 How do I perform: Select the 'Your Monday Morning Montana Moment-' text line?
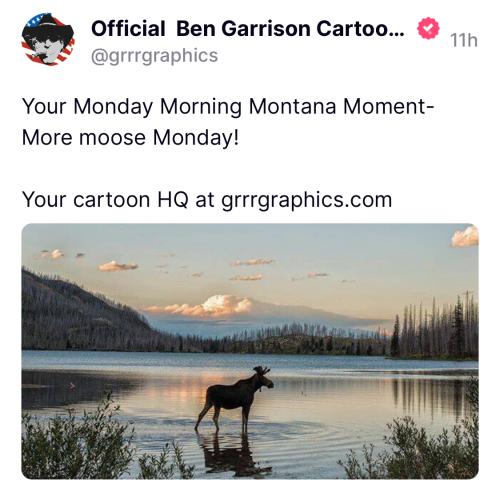coord(228,107)
